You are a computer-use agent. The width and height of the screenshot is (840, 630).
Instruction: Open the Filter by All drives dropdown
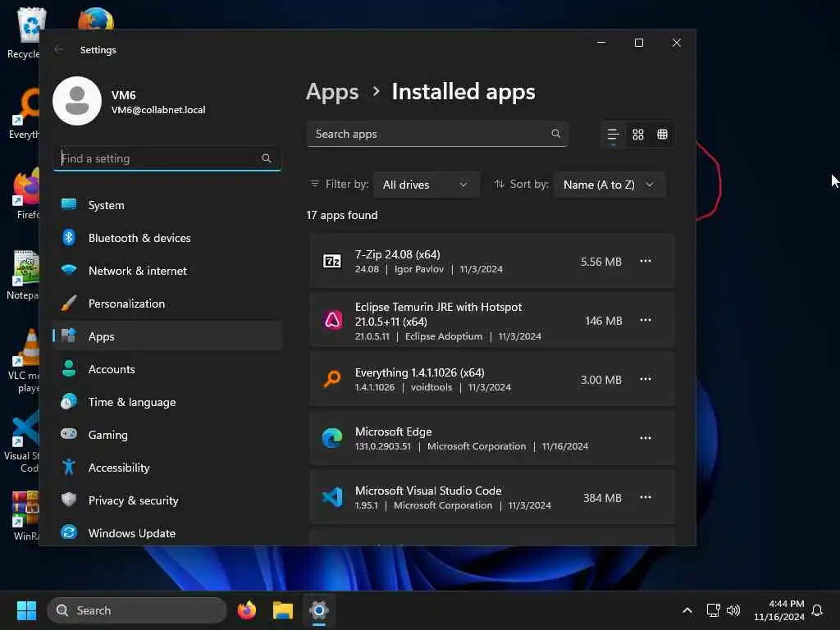[x=426, y=185]
